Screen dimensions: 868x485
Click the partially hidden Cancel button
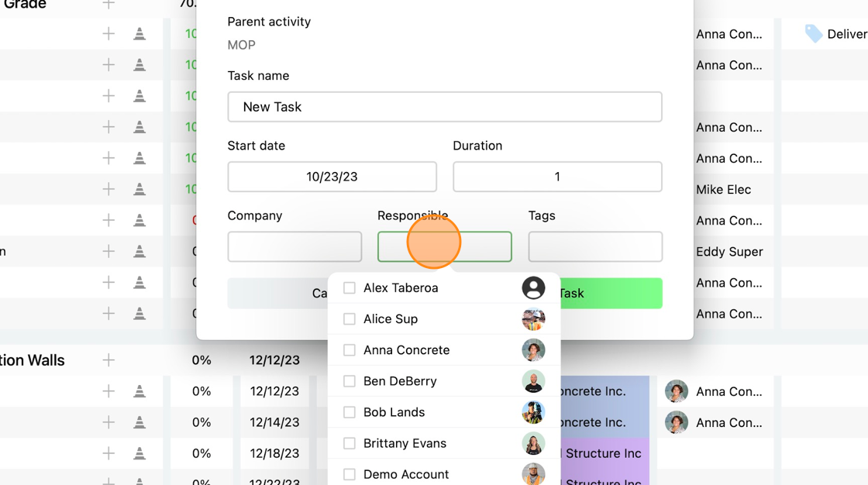[278, 294]
